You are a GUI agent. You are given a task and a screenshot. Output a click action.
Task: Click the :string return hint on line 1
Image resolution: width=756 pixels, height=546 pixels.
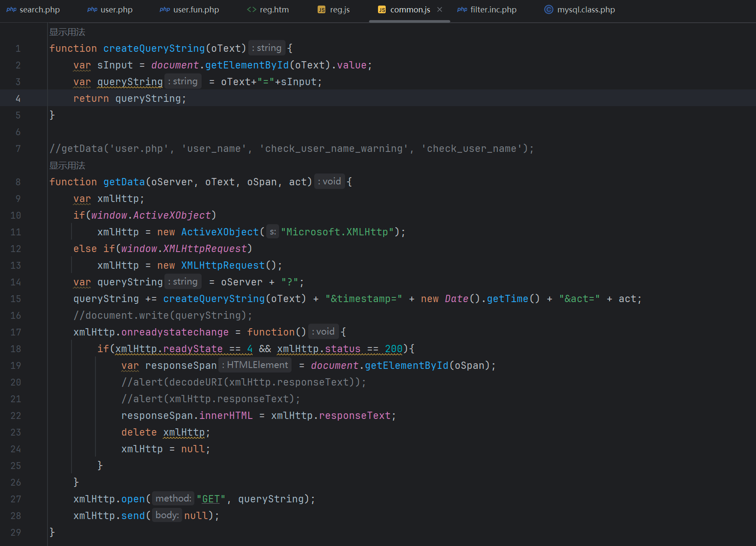click(x=266, y=48)
